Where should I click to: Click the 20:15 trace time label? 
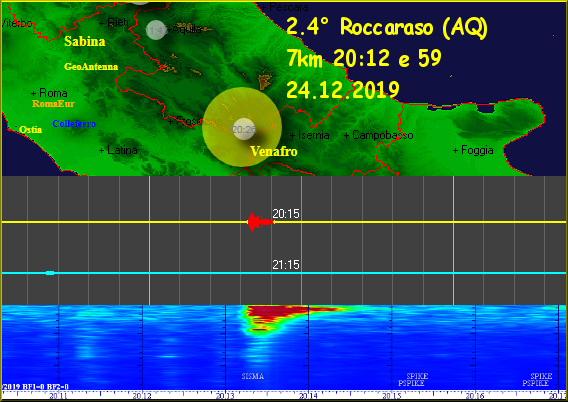click(x=286, y=214)
